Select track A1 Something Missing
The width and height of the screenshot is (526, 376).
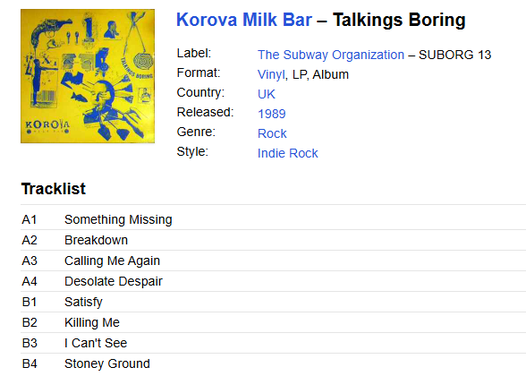tap(273, 220)
